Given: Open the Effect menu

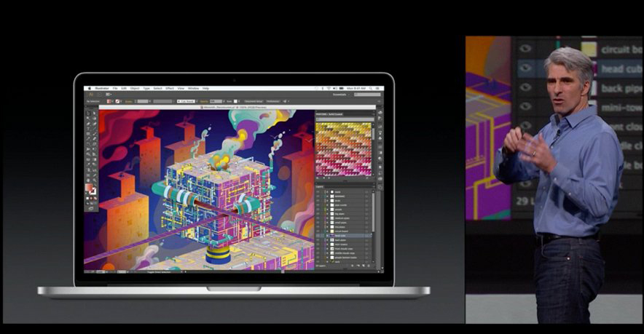Looking at the screenshot, I should coord(170,88).
